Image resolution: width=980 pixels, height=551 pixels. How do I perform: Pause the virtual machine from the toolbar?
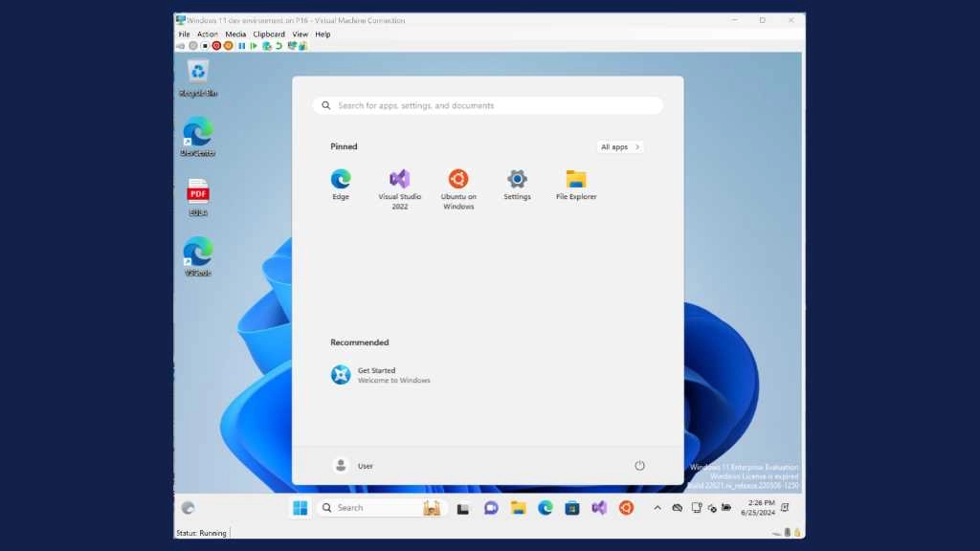241,45
